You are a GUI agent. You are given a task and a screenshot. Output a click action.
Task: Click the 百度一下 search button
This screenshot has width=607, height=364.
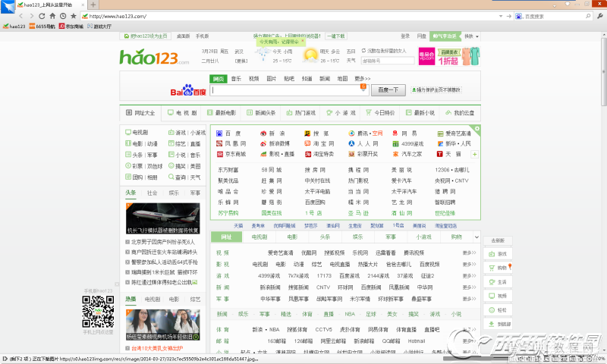click(x=388, y=90)
